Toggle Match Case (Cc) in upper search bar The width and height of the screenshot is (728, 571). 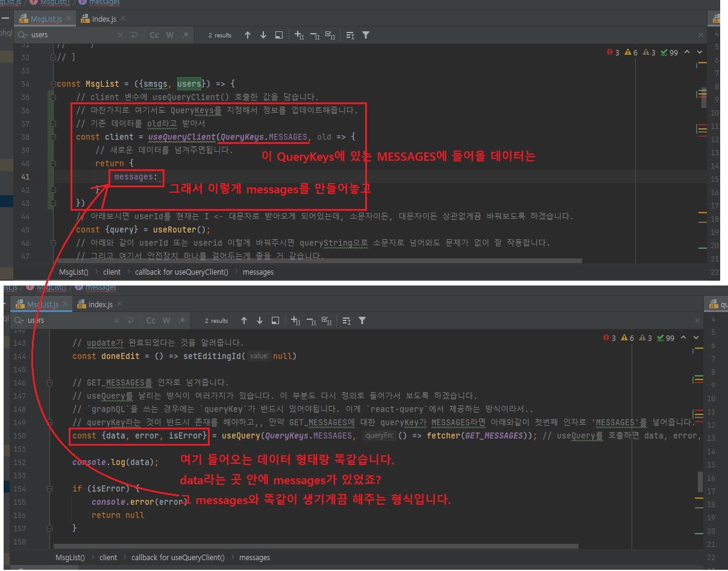pos(154,36)
